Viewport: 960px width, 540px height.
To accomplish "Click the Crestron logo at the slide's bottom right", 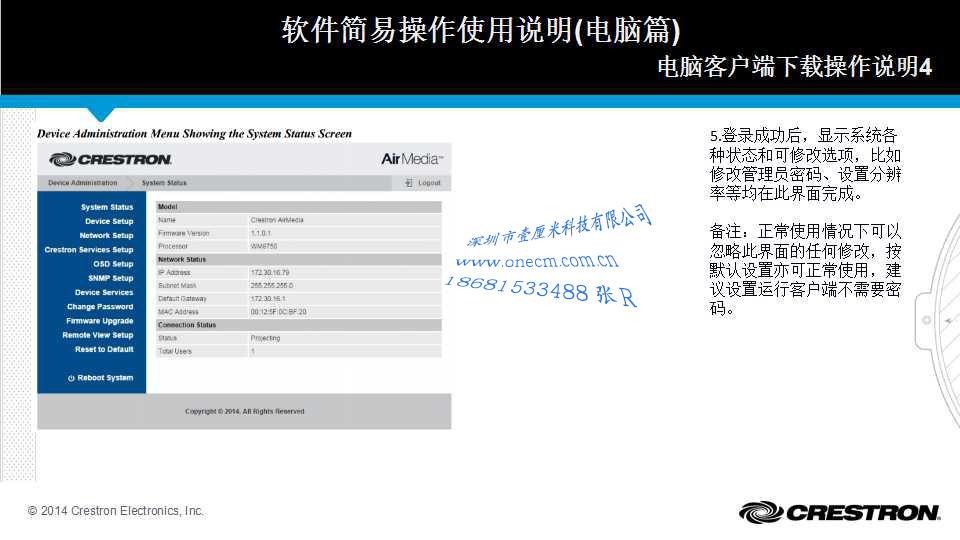I will click(839, 512).
